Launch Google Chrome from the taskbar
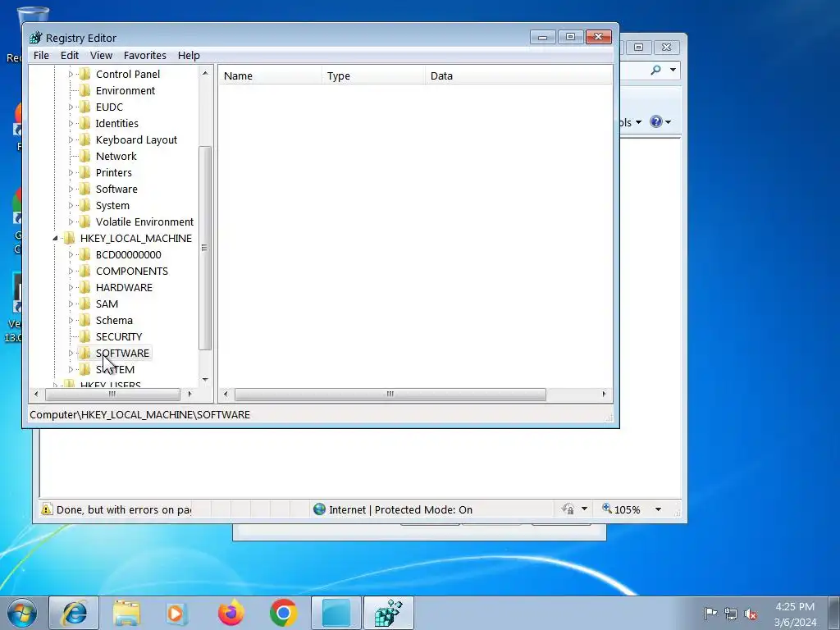Screen dimensions: 840x630 tap(283, 614)
